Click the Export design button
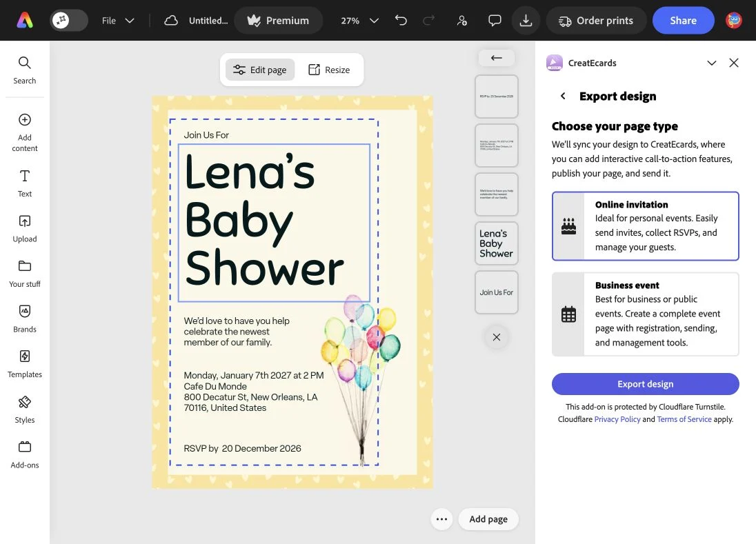This screenshot has width=756, height=544. tap(645, 384)
